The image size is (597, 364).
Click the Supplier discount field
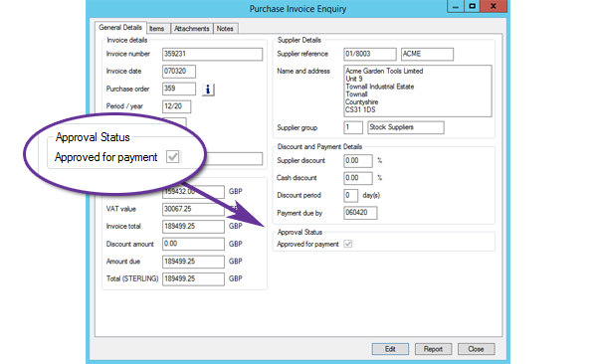pyautogui.click(x=358, y=161)
